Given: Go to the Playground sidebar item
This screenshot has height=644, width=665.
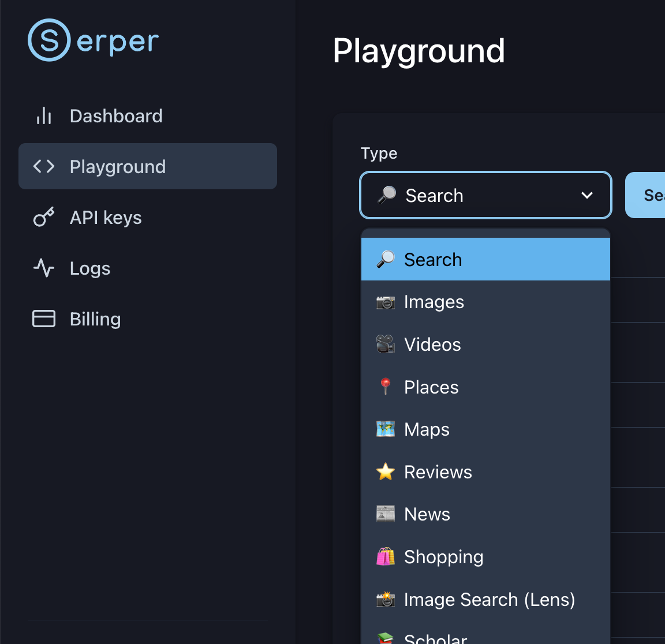Looking at the screenshot, I should (148, 166).
